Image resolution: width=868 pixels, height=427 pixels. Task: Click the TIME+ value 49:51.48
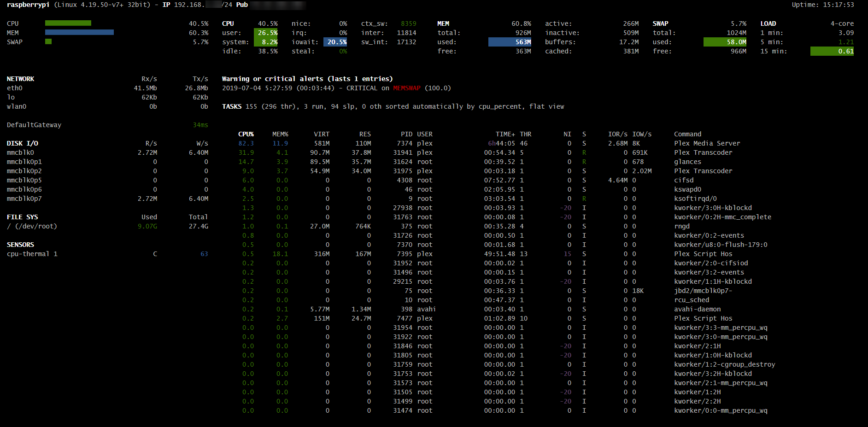click(x=499, y=254)
